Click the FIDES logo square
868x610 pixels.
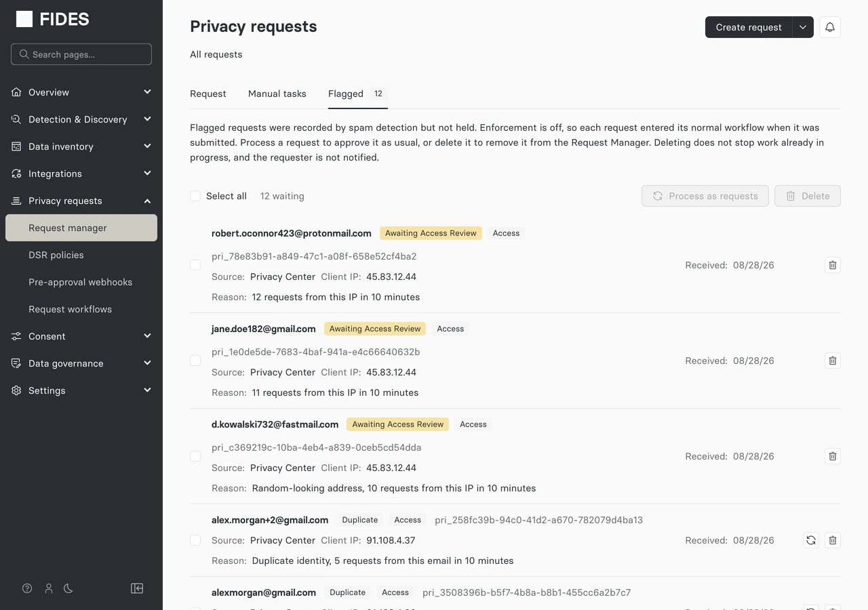coord(24,19)
